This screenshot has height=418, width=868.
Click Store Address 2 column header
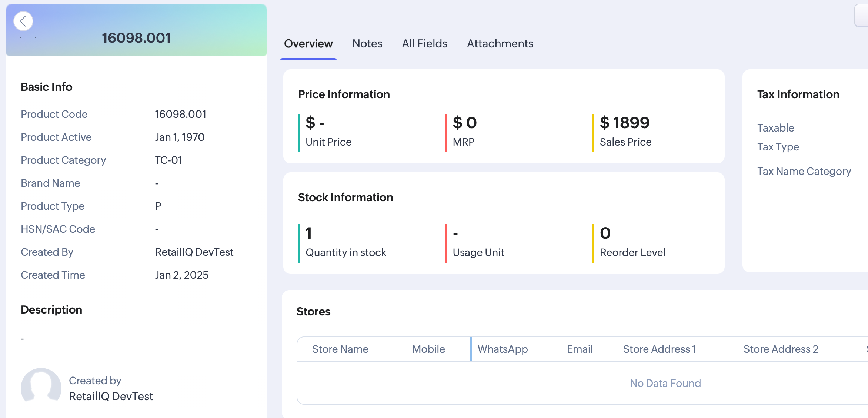coord(781,349)
